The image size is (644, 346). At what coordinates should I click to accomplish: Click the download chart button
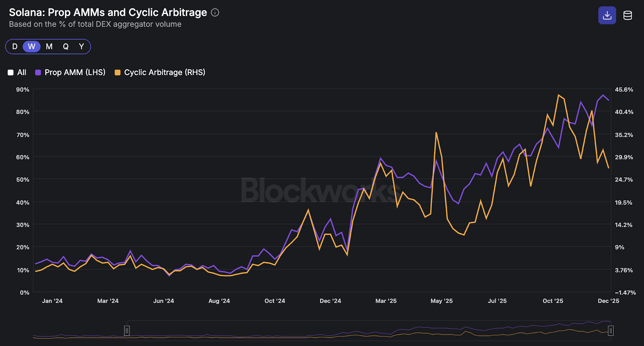tap(607, 15)
